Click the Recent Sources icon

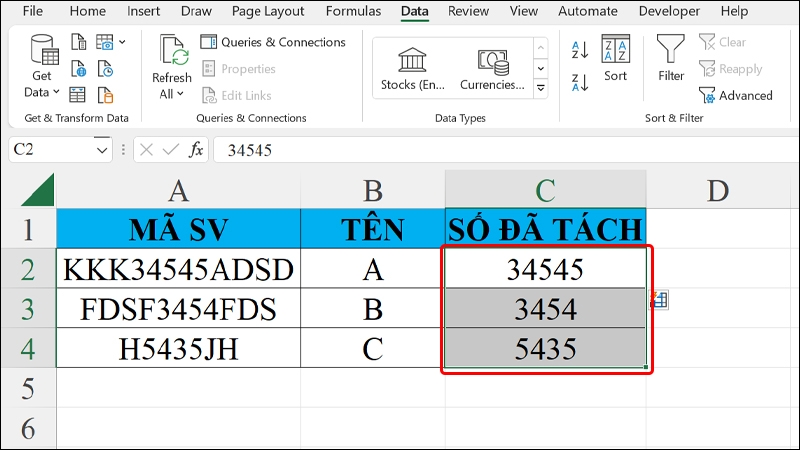[105, 68]
